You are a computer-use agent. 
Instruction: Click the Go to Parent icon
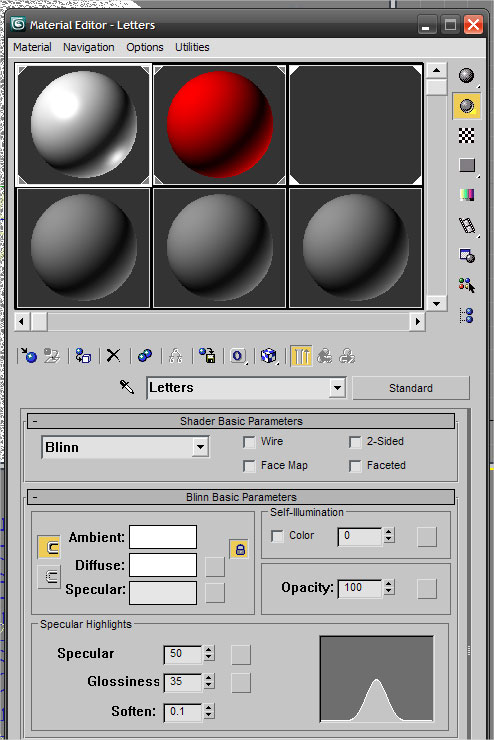click(324, 356)
